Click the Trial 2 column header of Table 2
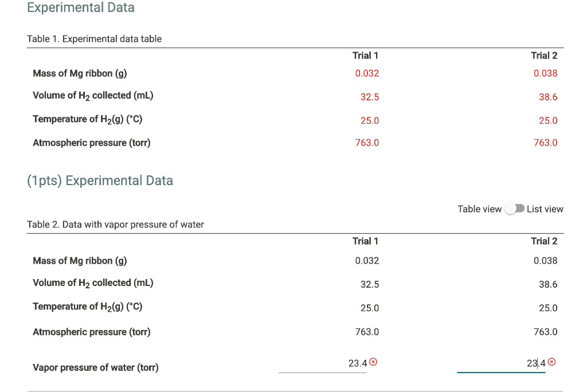The height and width of the screenshot is (392, 587). (544, 241)
